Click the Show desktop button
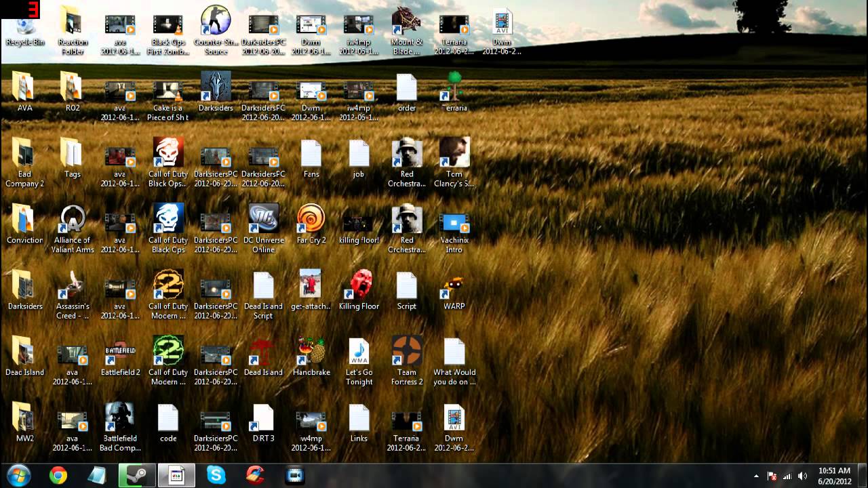The height and width of the screenshot is (488, 868). click(863, 476)
